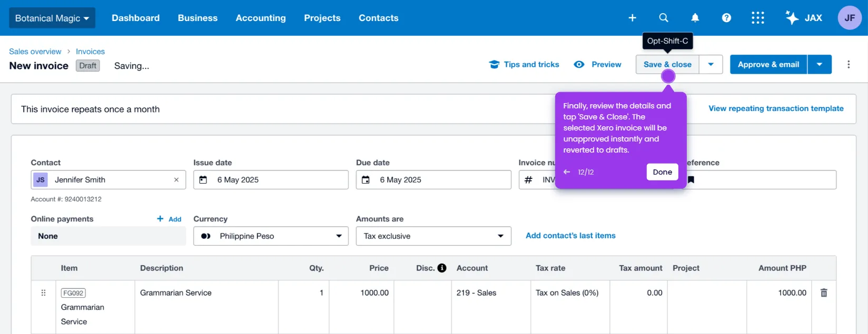The image size is (868, 334).
Task: Click the invoice number hash icon
Action: (x=528, y=180)
